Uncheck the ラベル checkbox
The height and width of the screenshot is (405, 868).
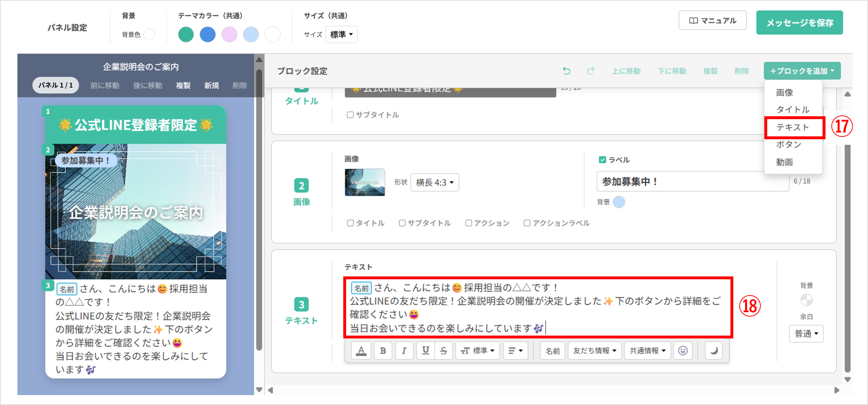tap(603, 160)
